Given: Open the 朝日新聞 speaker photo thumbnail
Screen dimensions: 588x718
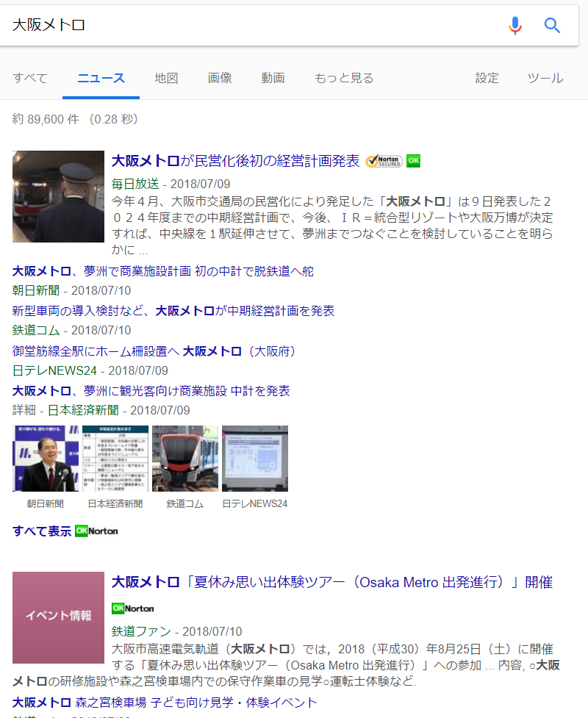Looking at the screenshot, I should (46, 459).
